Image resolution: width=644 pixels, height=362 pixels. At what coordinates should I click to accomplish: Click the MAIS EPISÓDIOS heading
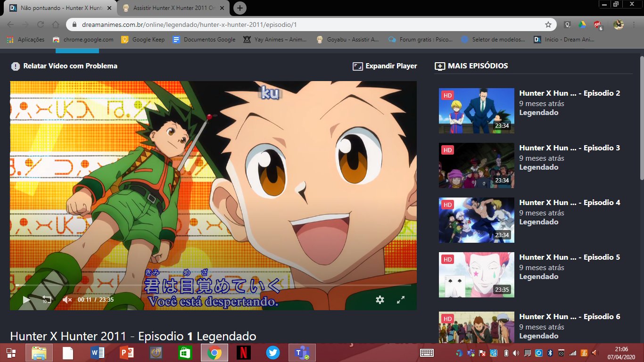tap(471, 66)
